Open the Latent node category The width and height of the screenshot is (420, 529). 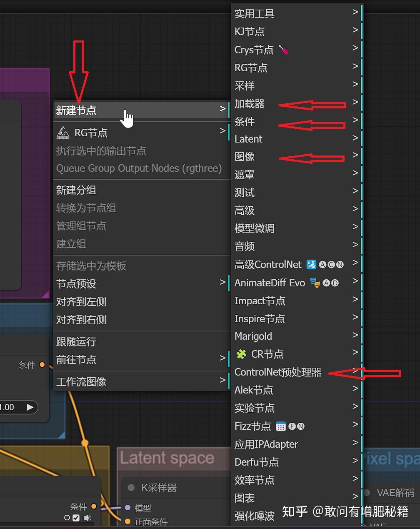pos(297,139)
